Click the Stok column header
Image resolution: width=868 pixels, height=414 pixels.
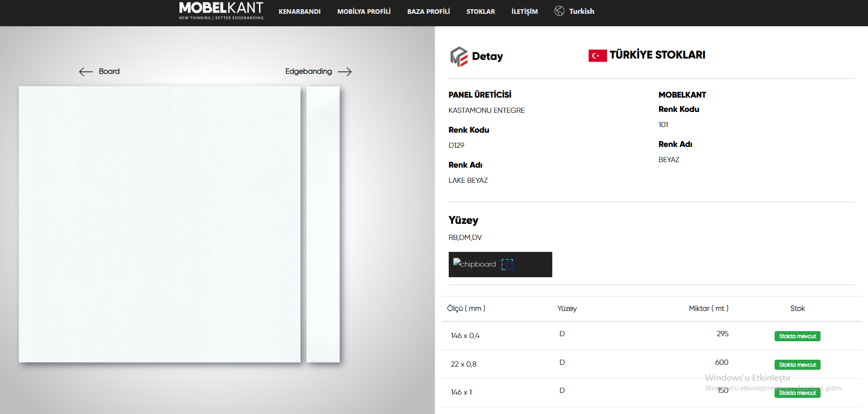pyautogui.click(x=798, y=309)
